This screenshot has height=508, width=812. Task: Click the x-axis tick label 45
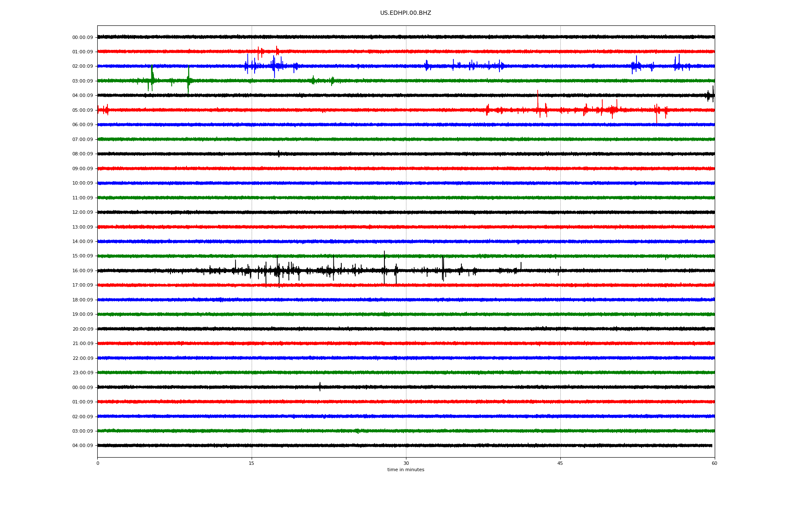tap(560, 463)
